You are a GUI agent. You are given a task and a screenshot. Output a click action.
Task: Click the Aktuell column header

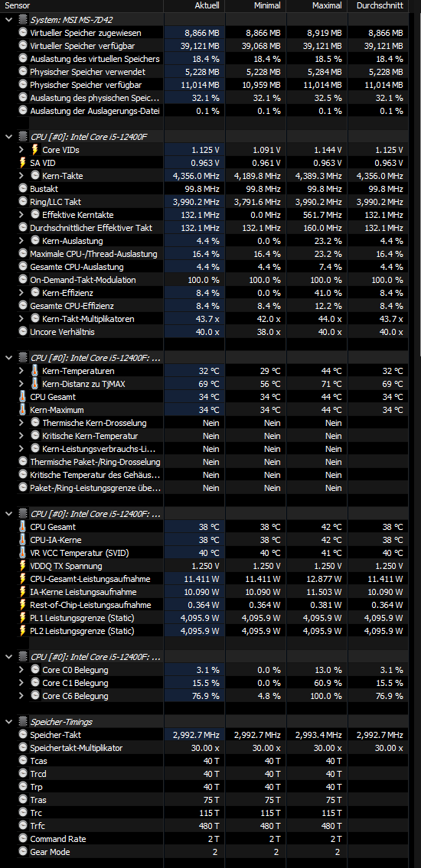click(194, 5)
